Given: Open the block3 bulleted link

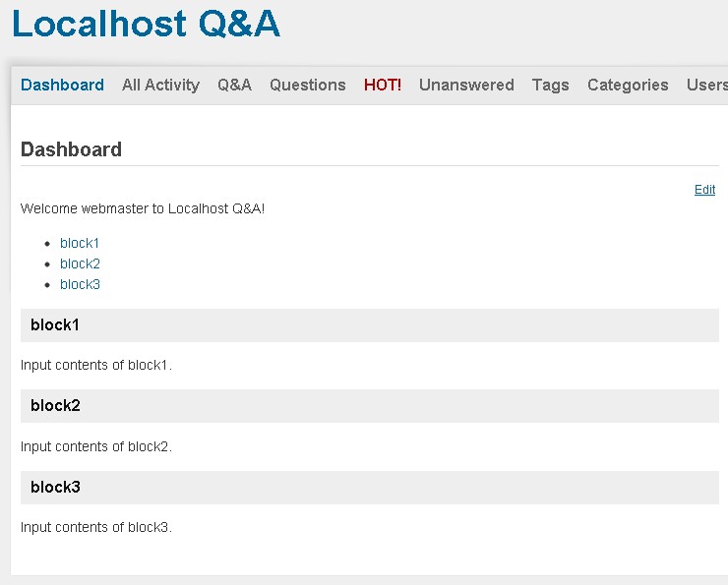Looking at the screenshot, I should click(80, 284).
